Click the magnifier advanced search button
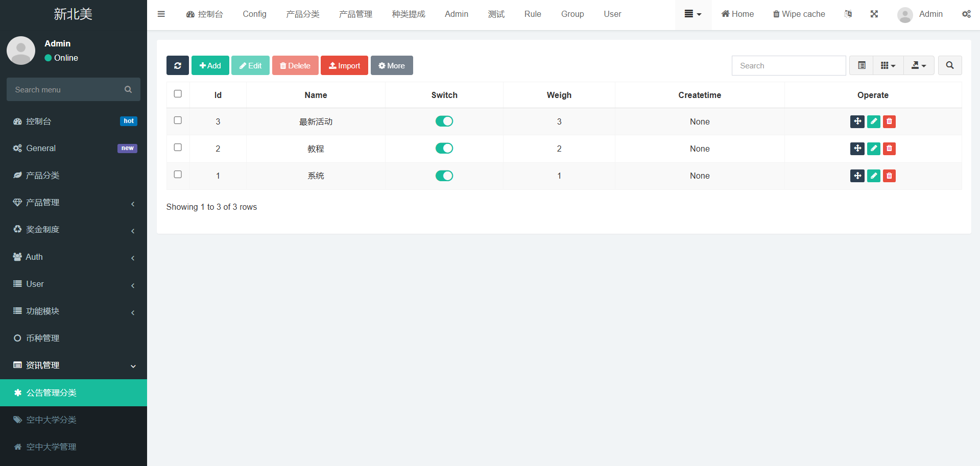This screenshot has height=466, width=980. click(949, 65)
